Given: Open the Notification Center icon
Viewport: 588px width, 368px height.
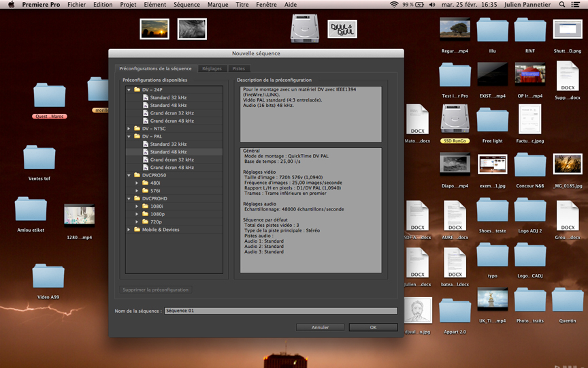Looking at the screenshot, I should point(575,5).
